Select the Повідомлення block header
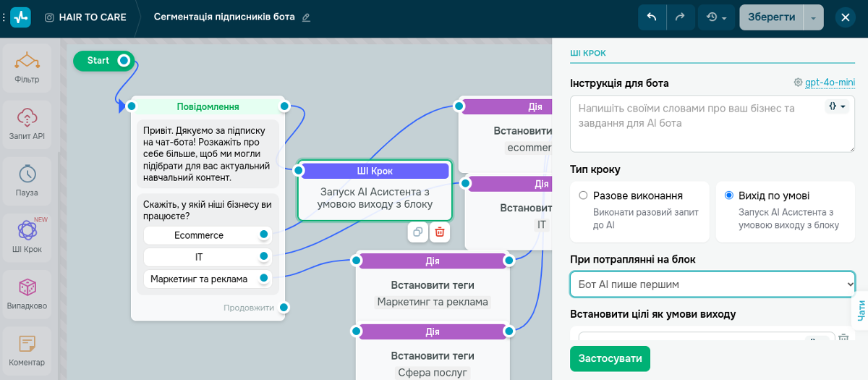 [208, 106]
